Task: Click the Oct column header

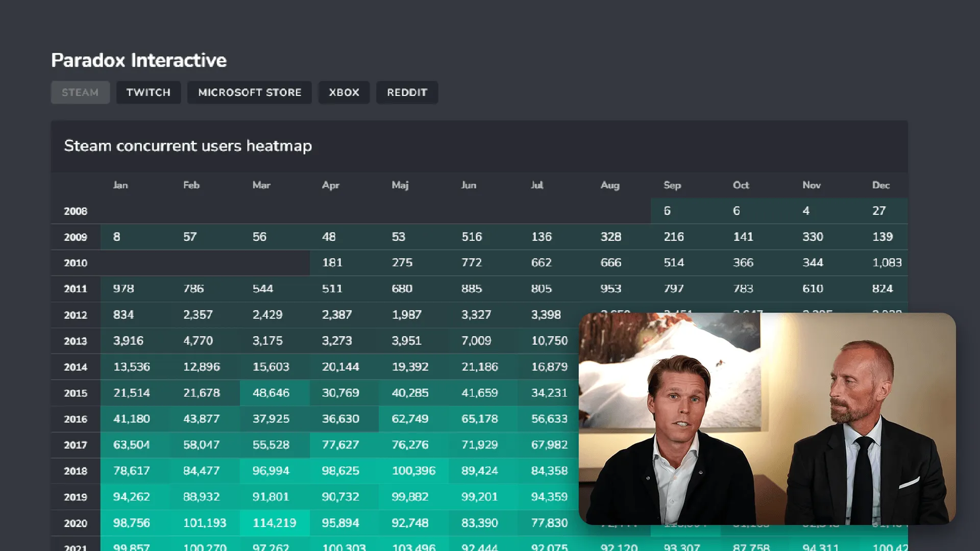Action: click(x=741, y=185)
